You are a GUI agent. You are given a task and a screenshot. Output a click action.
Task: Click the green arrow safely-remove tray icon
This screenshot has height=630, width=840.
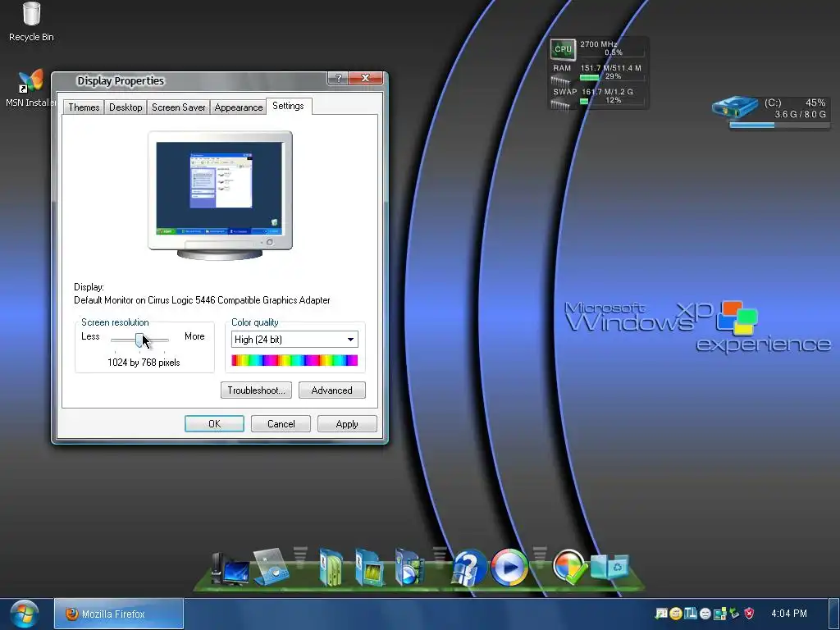(734, 614)
